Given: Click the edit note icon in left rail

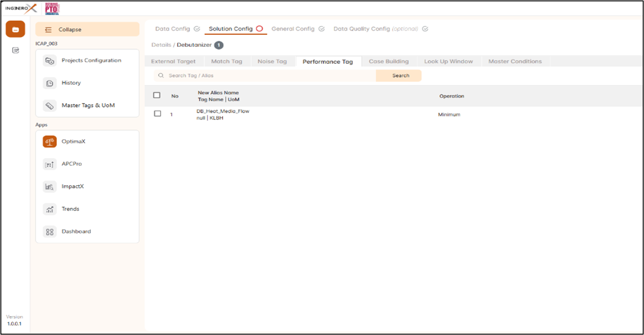Looking at the screenshot, I should coord(15,50).
